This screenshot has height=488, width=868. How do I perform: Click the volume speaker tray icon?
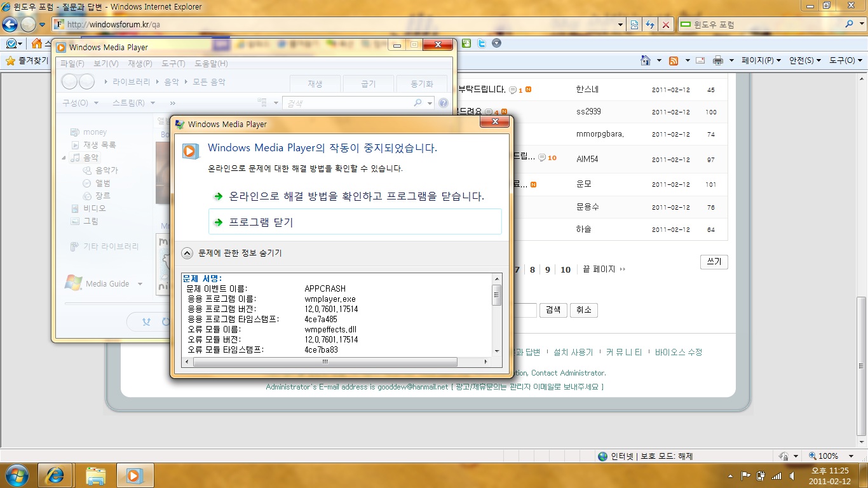tap(792, 475)
